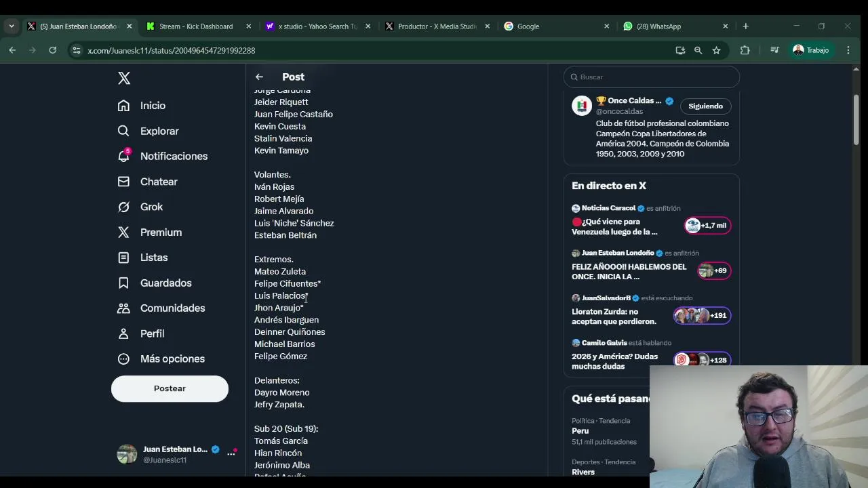
Task: Open new browser tab
Action: (x=746, y=26)
